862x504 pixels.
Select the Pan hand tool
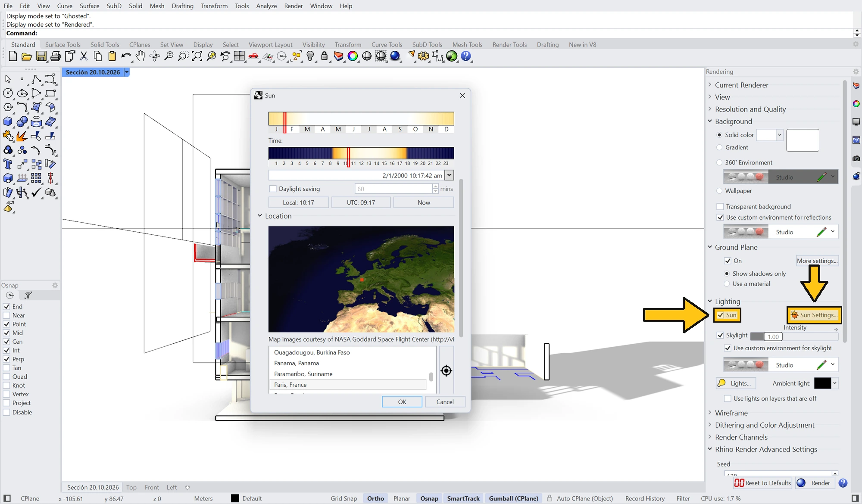tap(141, 56)
